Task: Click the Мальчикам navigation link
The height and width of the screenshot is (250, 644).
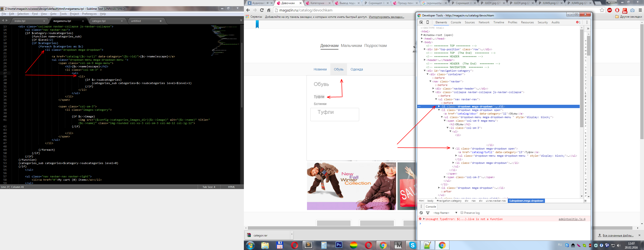Action: pos(351,45)
